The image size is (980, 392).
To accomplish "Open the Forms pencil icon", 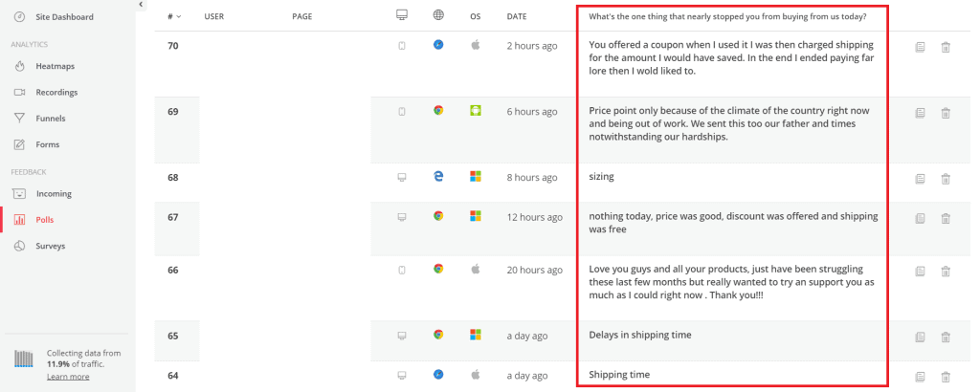I will coord(19,144).
